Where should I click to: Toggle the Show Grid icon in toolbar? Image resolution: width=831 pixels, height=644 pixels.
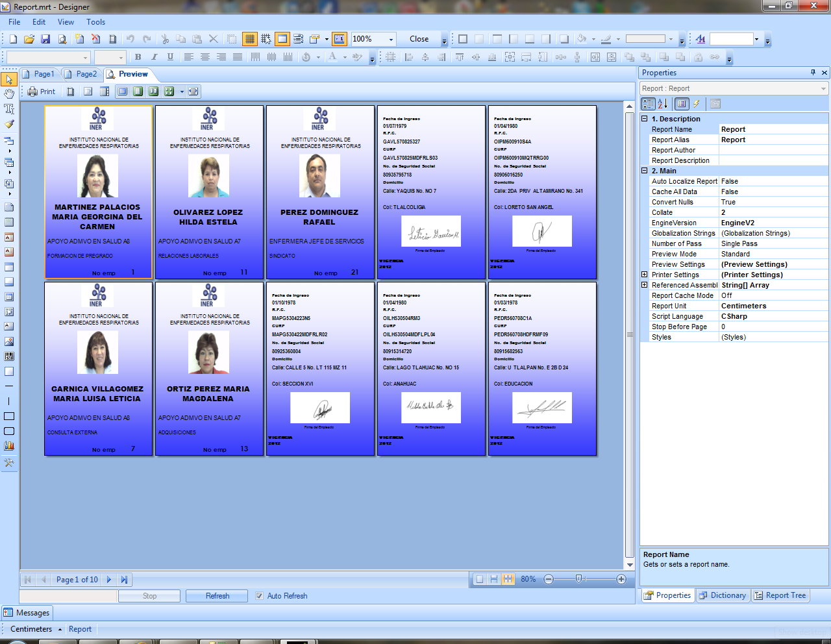250,39
